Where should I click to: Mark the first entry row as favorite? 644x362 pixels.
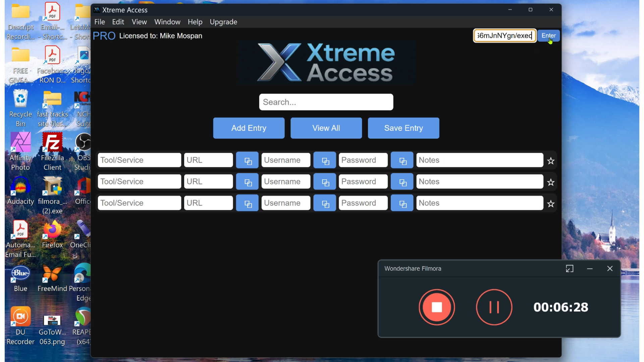tap(551, 161)
